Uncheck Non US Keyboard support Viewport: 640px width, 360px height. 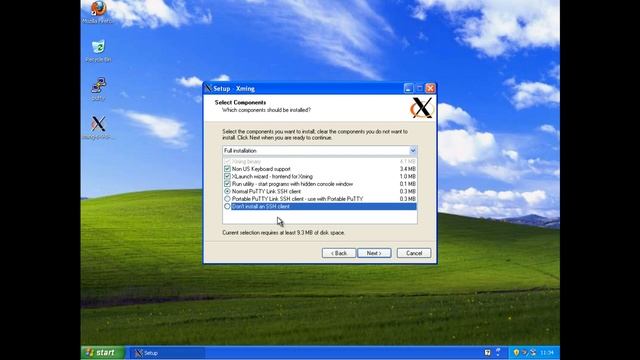(227, 169)
